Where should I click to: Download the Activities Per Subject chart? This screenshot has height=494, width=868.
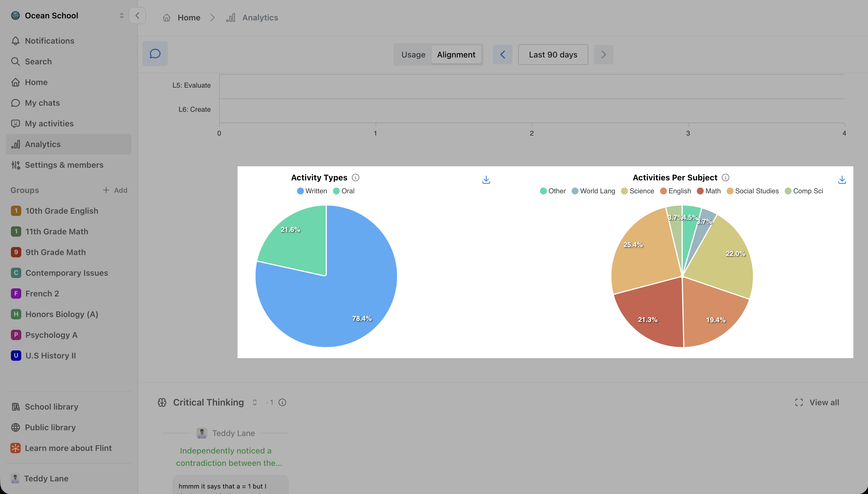coord(842,180)
